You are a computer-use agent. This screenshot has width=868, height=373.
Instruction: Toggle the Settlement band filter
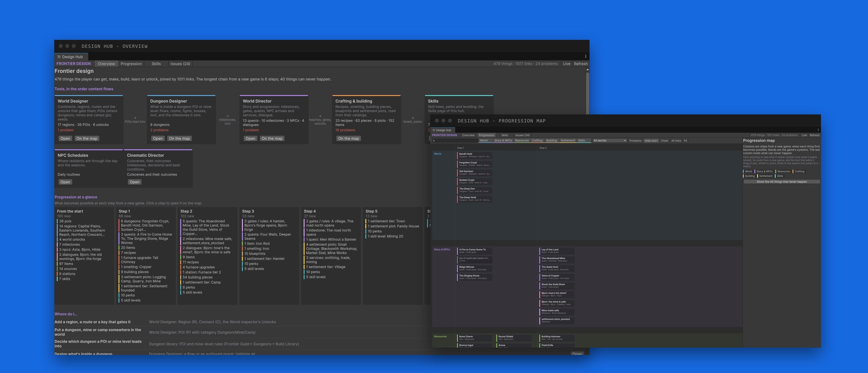coord(568,141)
